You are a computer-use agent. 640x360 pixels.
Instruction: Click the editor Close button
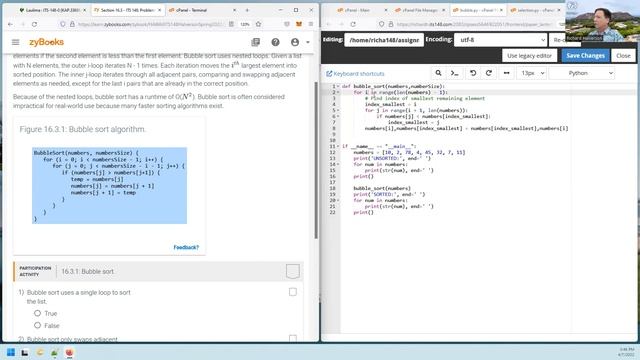(623, 56)
